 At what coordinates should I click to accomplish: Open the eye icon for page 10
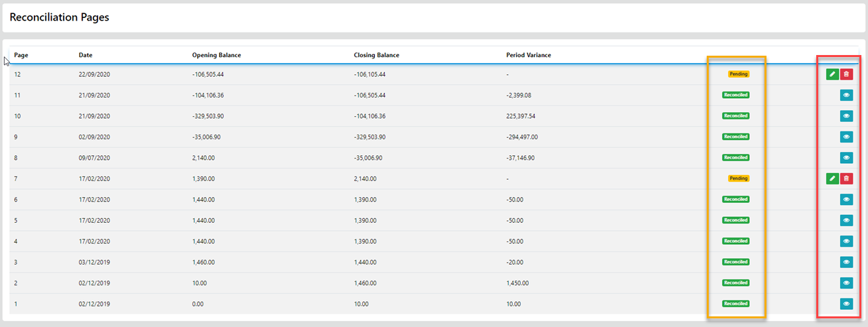(846, 116)
